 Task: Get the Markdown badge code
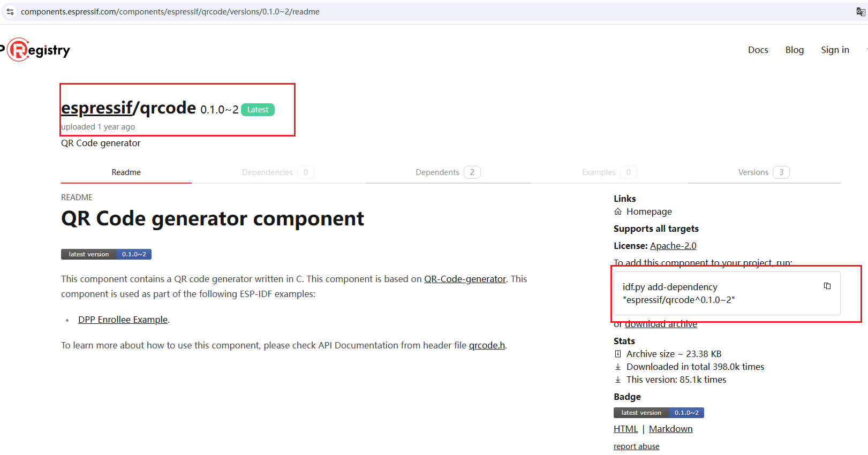[670, 429]
